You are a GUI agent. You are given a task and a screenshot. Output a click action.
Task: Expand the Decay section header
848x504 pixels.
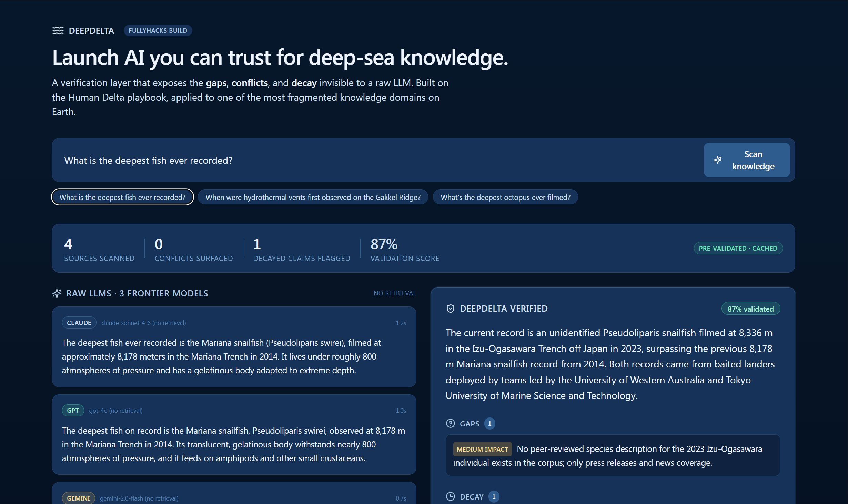coord(472,497)
